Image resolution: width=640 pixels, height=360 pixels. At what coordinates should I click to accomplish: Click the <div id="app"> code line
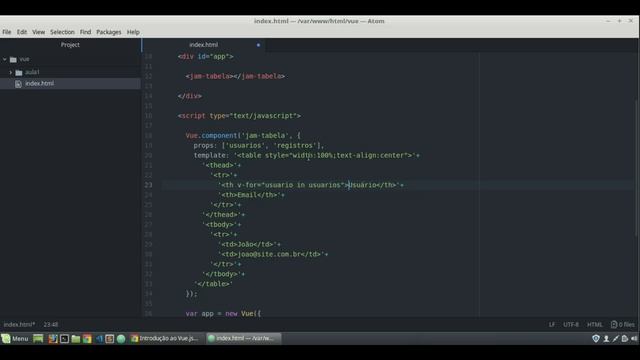point(205,56)
